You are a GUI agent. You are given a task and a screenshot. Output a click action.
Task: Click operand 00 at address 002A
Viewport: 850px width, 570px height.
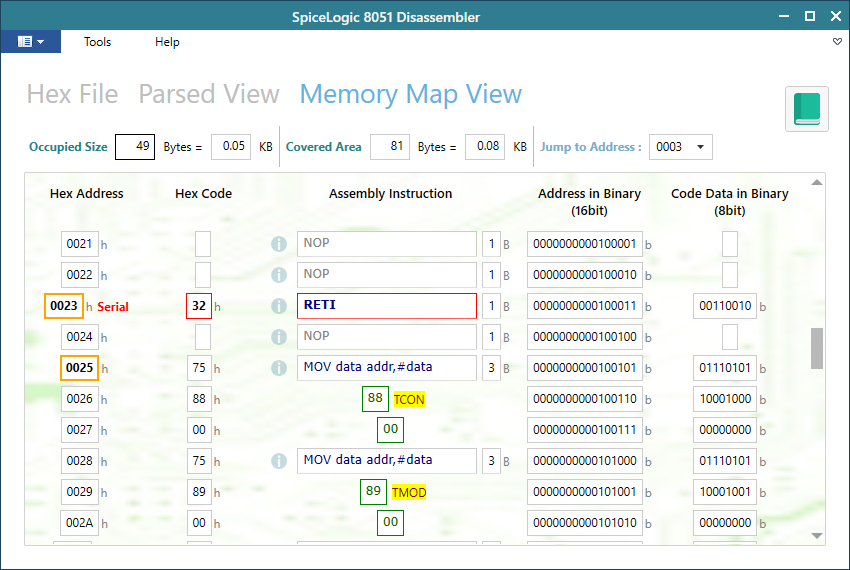(390, 522)
